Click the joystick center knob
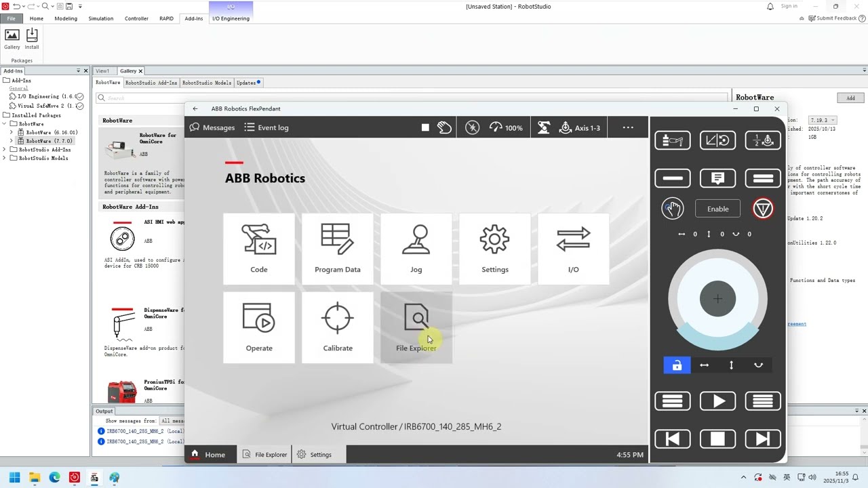The height and width of the screenshot is (488, 868). 717,298
